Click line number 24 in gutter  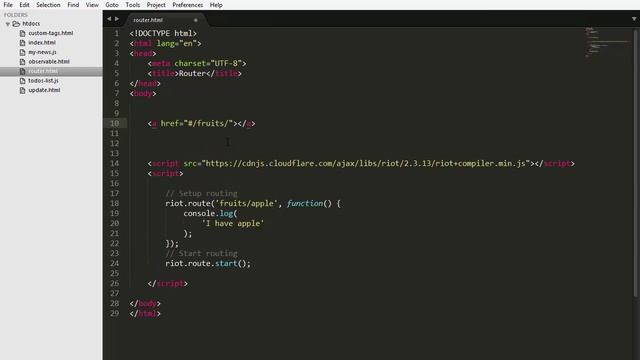click(x=114, y=263)
